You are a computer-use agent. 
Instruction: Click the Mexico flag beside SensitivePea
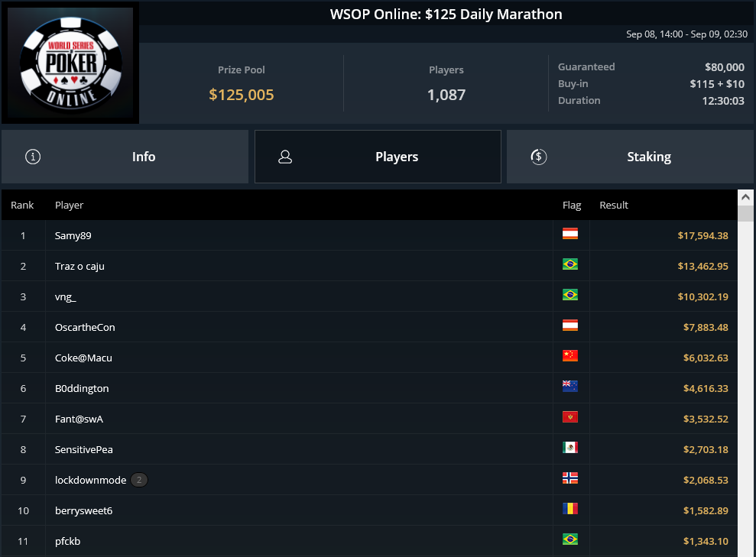pyautogui.click(x=570, y=447)
